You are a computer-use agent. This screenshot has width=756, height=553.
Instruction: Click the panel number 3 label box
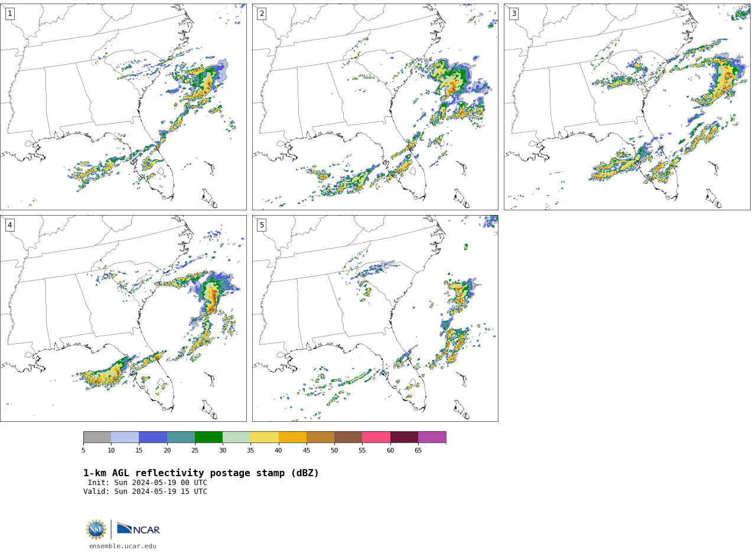click(513, 14)
